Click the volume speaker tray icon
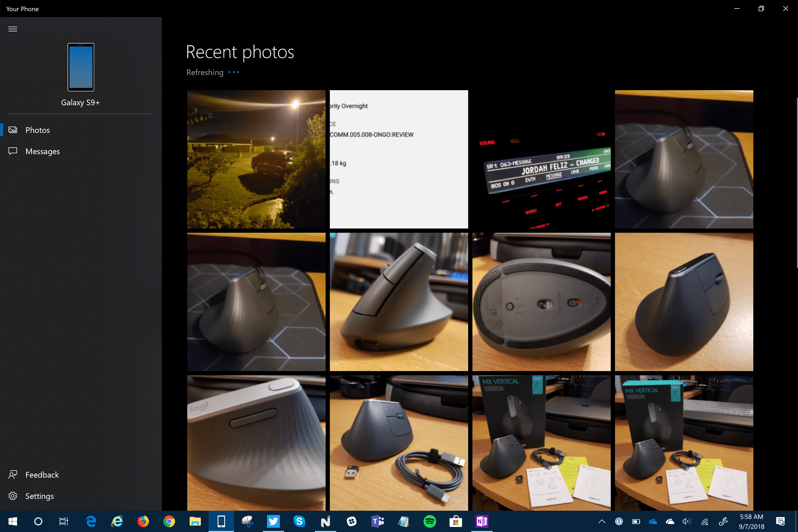The width and height of the screenshot is (798, 532). pyautogui.click(x=686, y=521)
